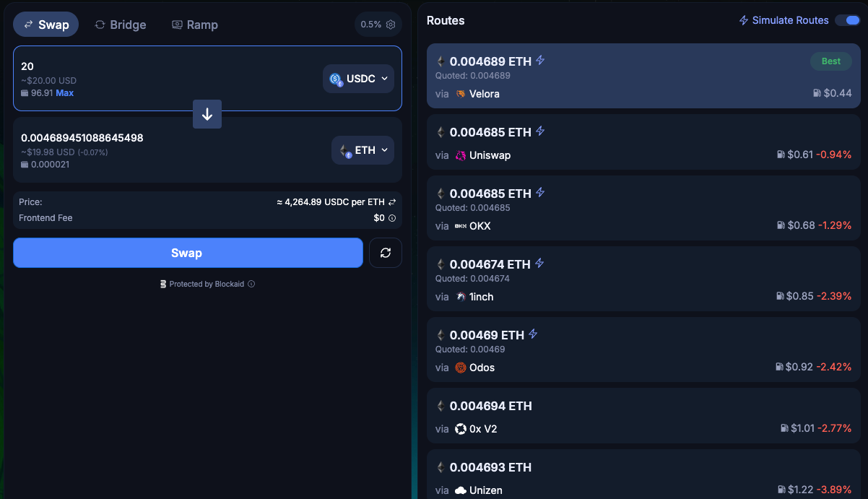Open the USDC token selector

[x=358, y=78]
